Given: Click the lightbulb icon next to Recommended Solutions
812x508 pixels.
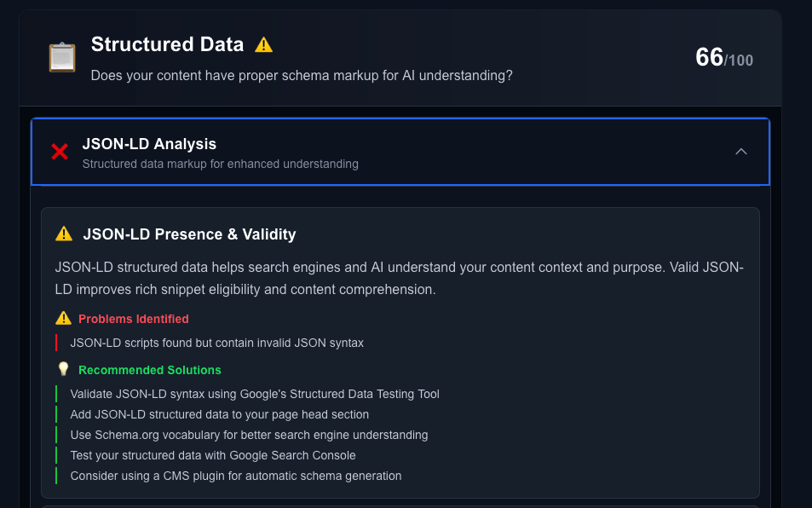Looking at the screenshot, I should click(x=63, y=369).
